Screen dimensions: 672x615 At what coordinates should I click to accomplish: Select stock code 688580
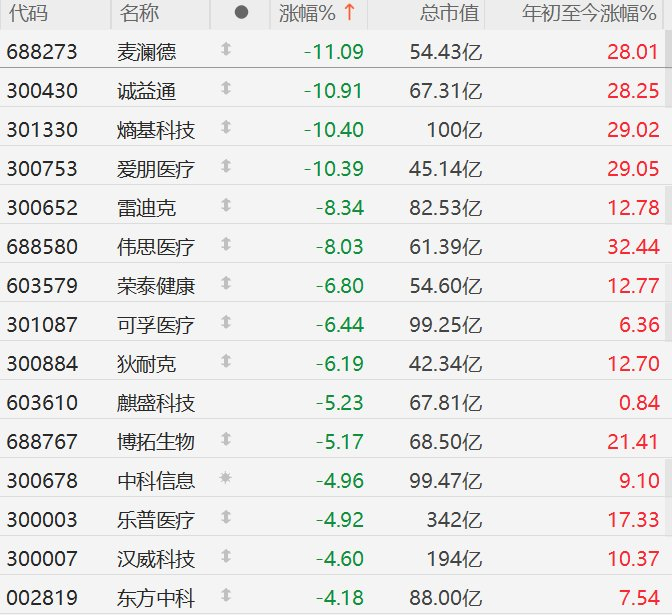pyautogui.click(x=42, y=247)
